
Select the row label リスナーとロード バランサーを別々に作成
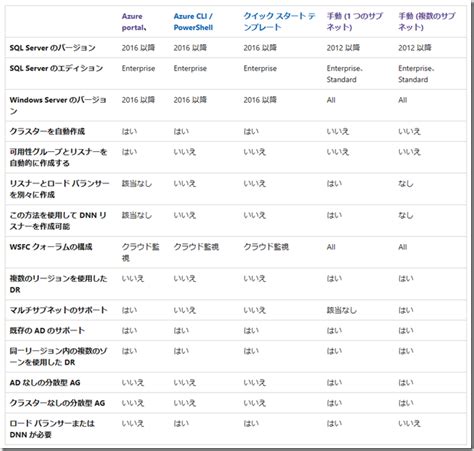click(59, 189)
